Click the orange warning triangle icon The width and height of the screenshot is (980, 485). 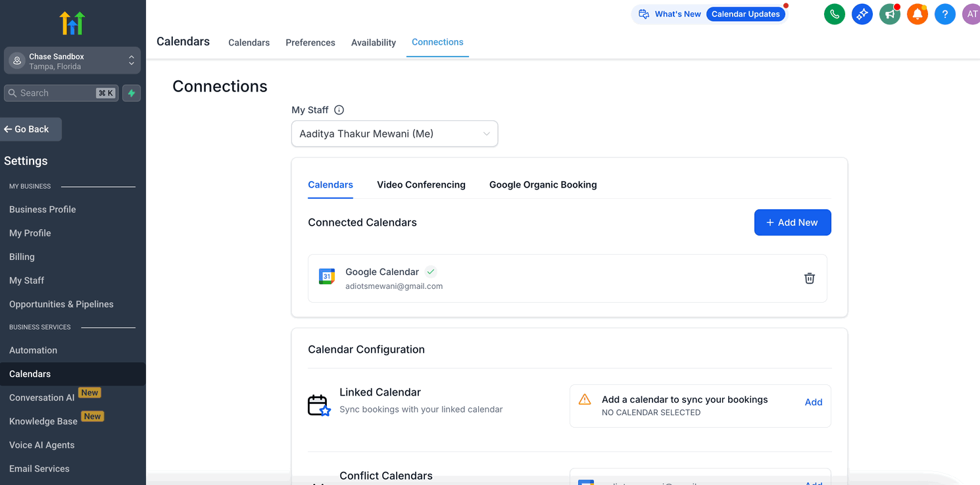click(x=585, y=399)
